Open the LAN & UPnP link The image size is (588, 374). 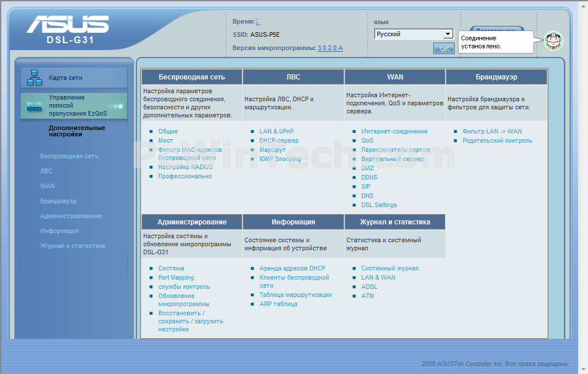276,131
